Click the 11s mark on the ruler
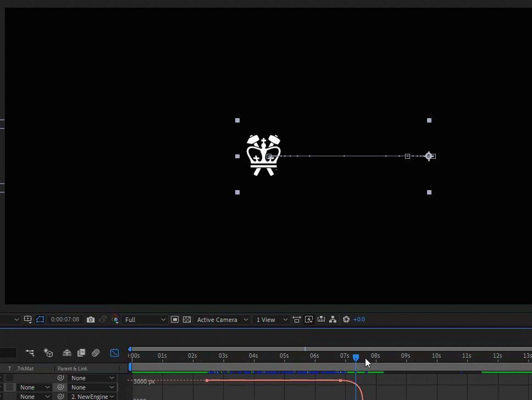 coord(467,355)
